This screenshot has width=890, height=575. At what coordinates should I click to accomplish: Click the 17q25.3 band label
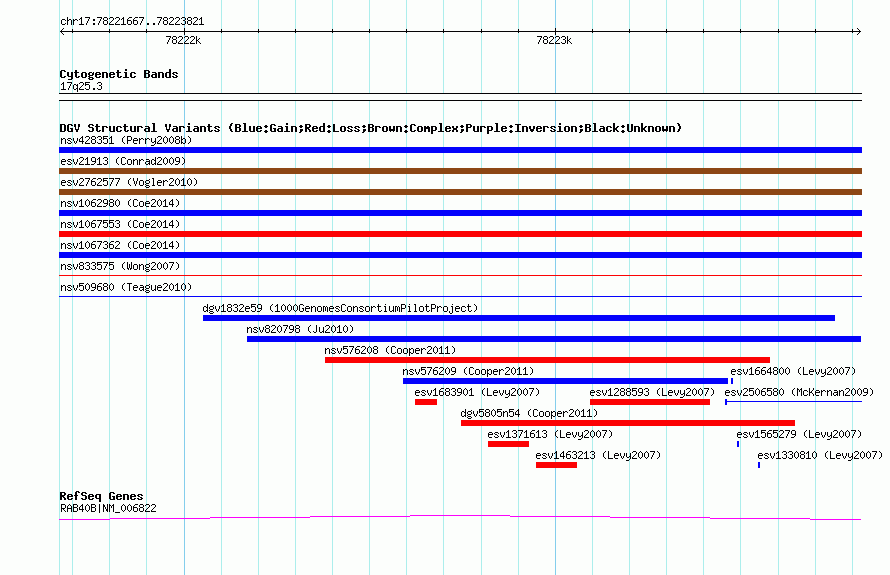pos(81,86)
